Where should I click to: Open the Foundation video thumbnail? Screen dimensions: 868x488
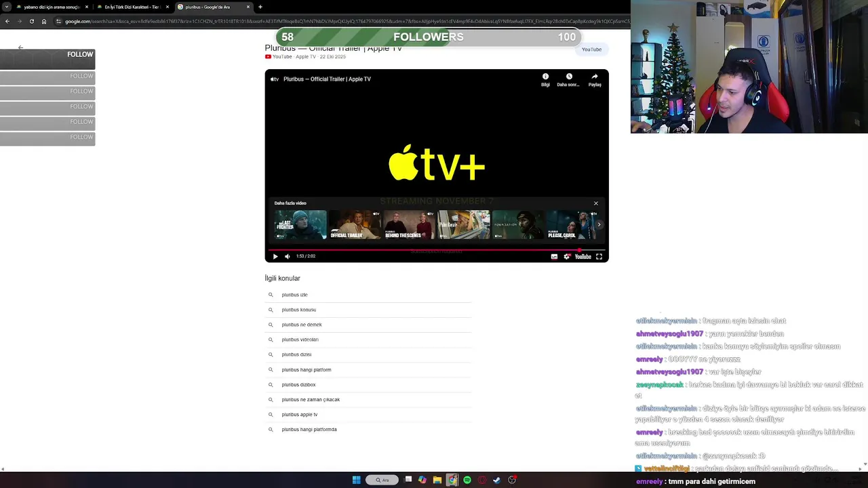pos(517,224)
